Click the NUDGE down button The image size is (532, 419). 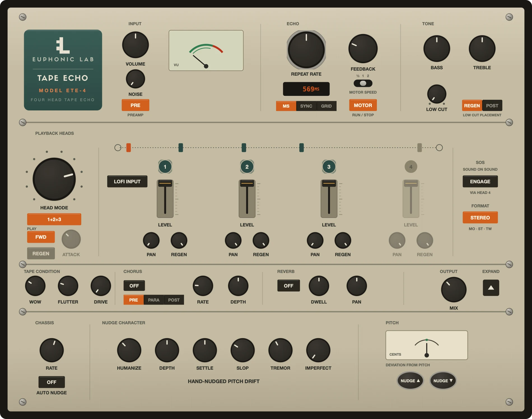pyautogui.click(x=443, y=381)
